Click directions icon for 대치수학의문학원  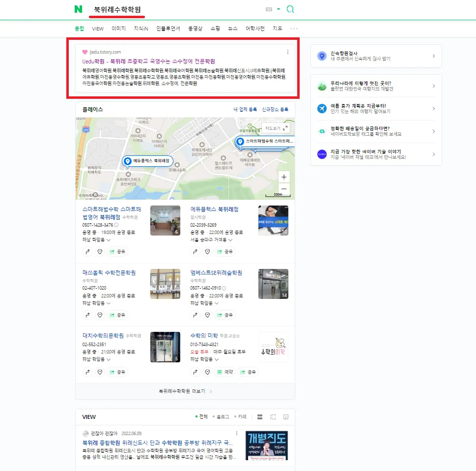tap(88, 372)
